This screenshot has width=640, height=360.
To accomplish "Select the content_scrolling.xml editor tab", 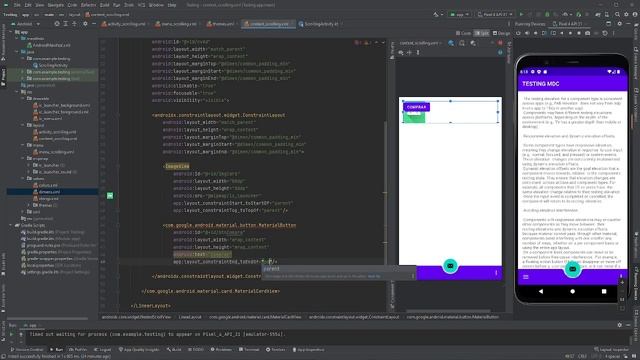I will tap(267, 24).
